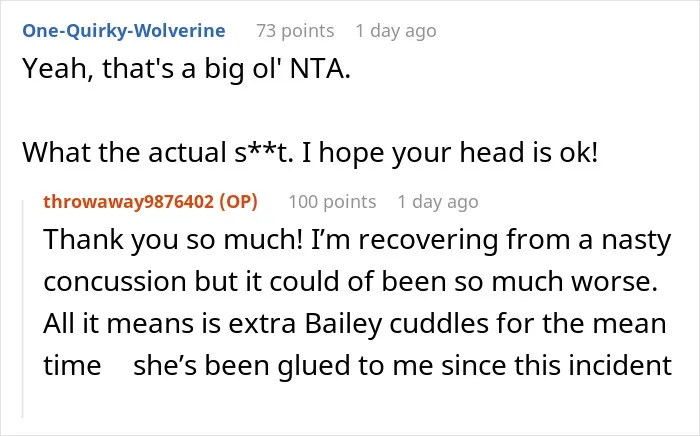Collapse the reply using the vertical thread line
700x436 pixels.
tap(23, 309)
